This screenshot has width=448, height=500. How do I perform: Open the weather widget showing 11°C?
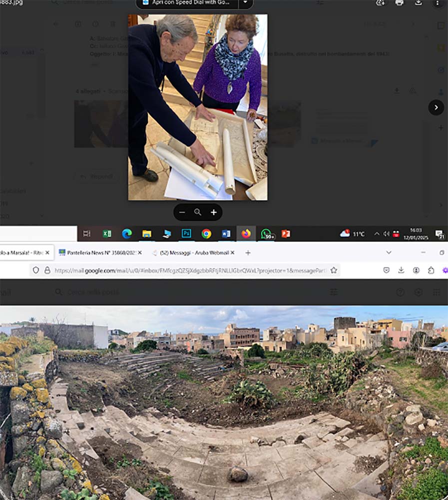point(352,233)
